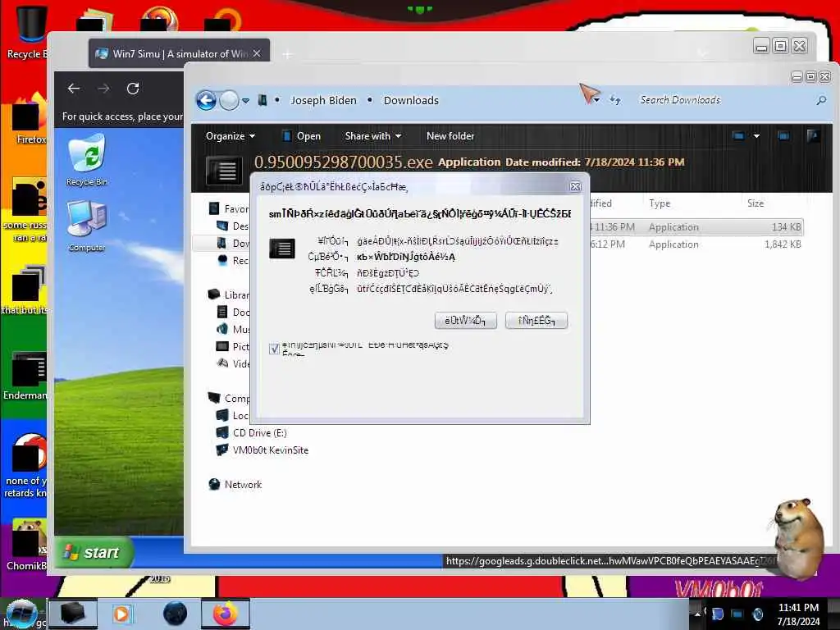Select Libraries in the navigation pane

tap(230, 294)
